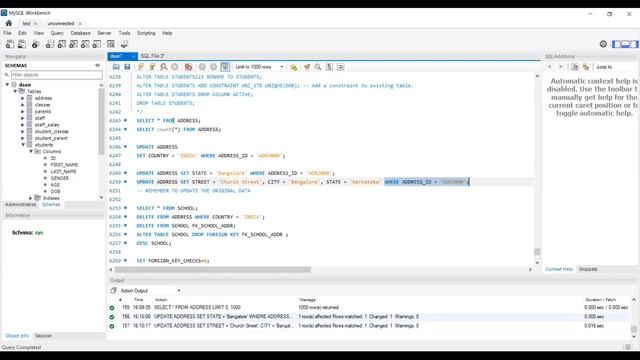The image size is (640, 360).
Task: Switch to the Administration tab
Action: coord(20,204)
